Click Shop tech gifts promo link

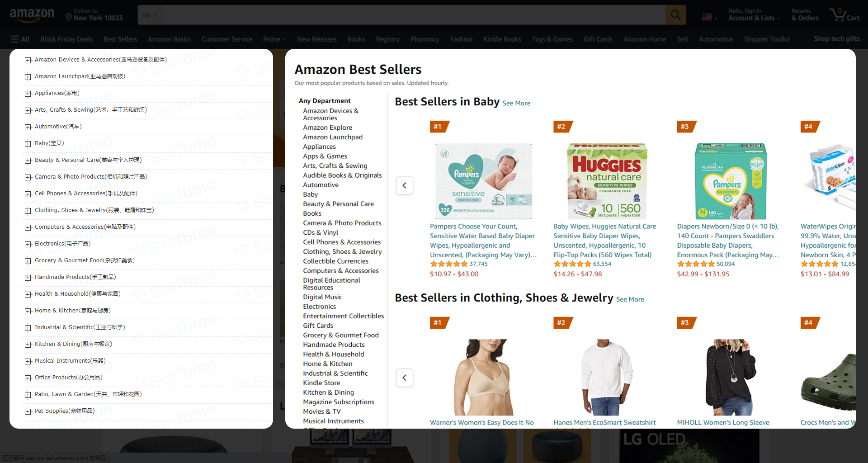[x=836, y=39]
